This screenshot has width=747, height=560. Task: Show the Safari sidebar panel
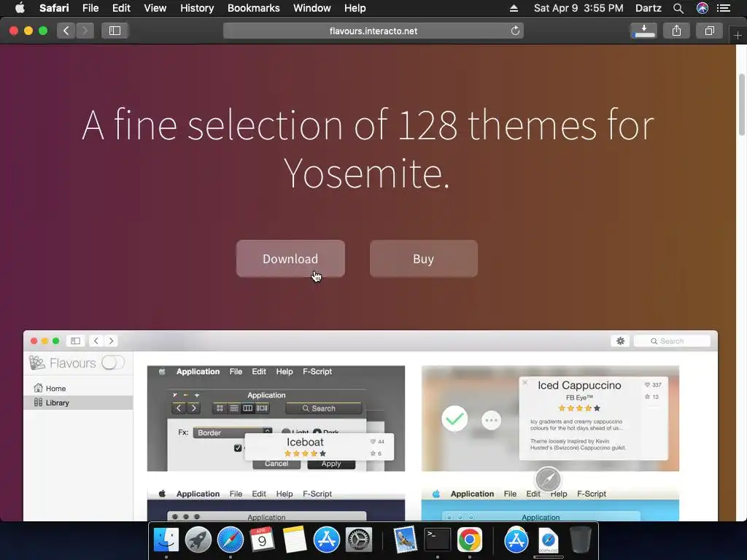coord(115,31)
